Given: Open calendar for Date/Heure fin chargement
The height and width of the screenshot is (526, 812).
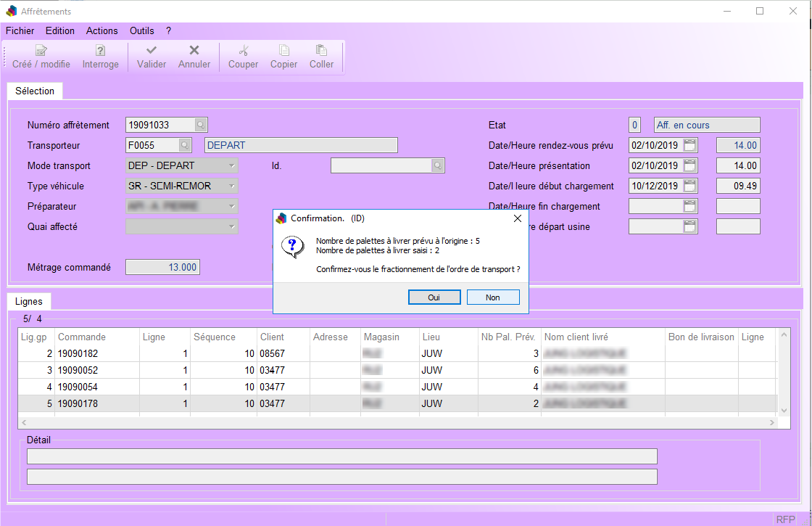Looking at the screenshot, I should [689, 206].
